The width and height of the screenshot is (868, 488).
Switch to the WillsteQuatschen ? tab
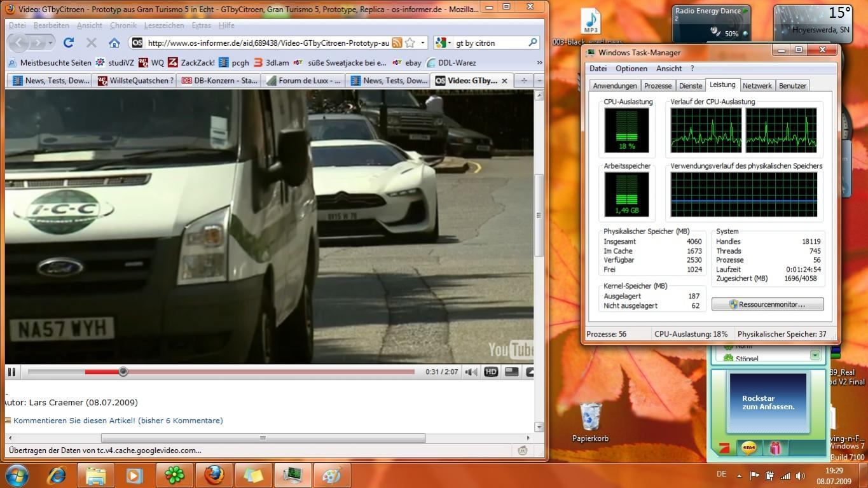point(135,80)
